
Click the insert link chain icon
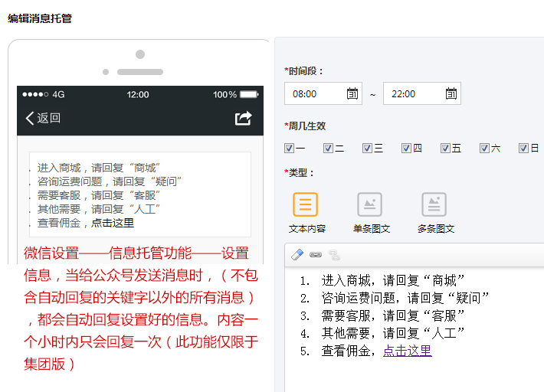click(x=316, y=254)
